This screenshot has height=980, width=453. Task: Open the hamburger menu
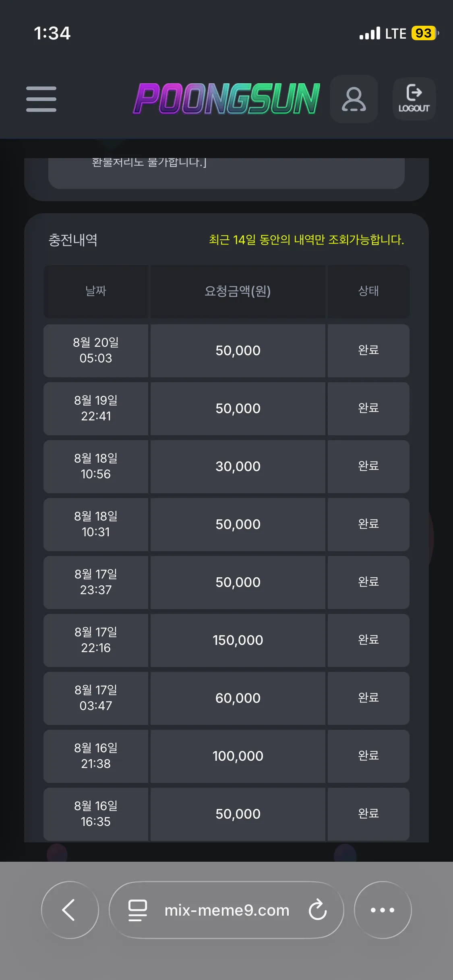point(41,99)
